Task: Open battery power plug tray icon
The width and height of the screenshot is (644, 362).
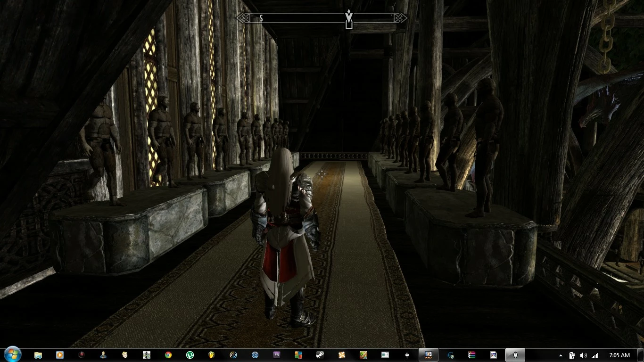Action: pyautogui.click(x=572, y=355)
